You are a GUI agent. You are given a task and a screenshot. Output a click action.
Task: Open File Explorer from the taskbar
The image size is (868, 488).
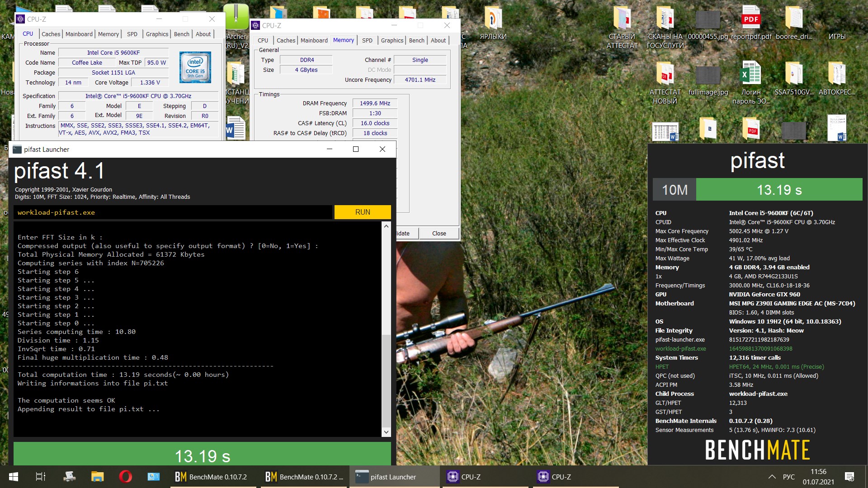(x=97, y=477)
